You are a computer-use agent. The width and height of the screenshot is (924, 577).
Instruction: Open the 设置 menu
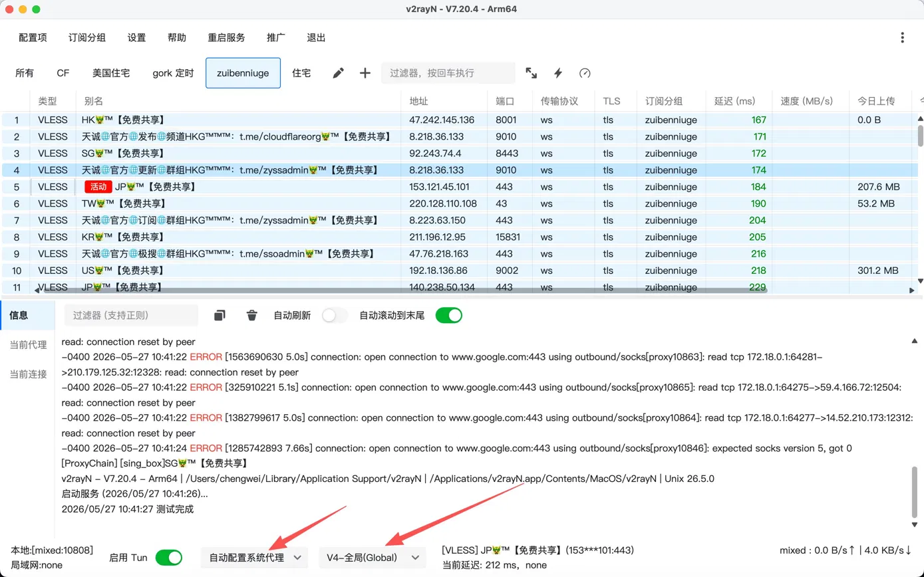click(137, 38)
